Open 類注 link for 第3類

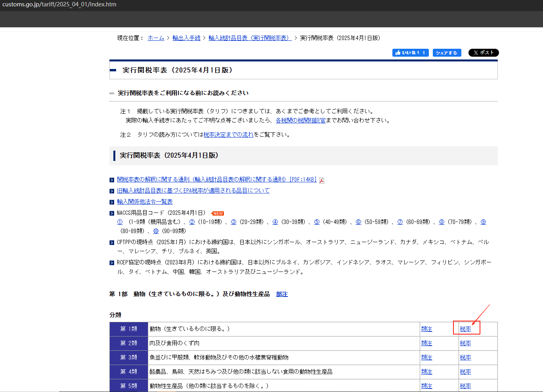tap(426, 358)
